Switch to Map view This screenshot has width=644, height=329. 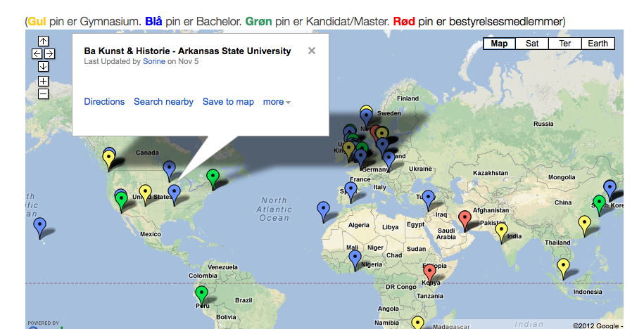click(x=499, y=44)
